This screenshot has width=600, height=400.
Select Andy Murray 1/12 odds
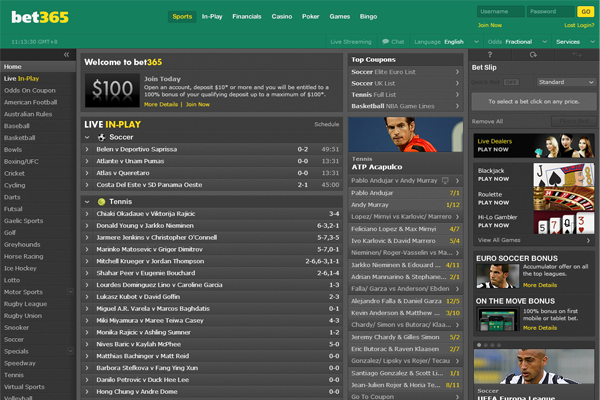(x=405, y=205)
